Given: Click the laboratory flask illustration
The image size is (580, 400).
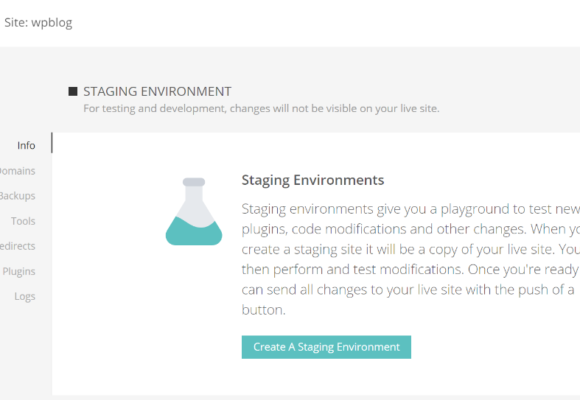Looking at the screenshot, I should (x=194, y=211).
